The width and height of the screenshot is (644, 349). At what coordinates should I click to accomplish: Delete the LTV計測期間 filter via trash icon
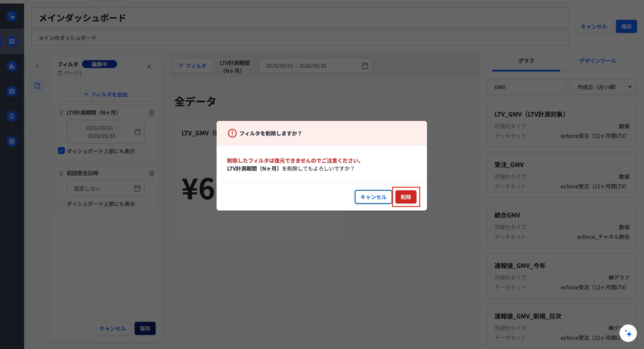[x=151, y=113]
